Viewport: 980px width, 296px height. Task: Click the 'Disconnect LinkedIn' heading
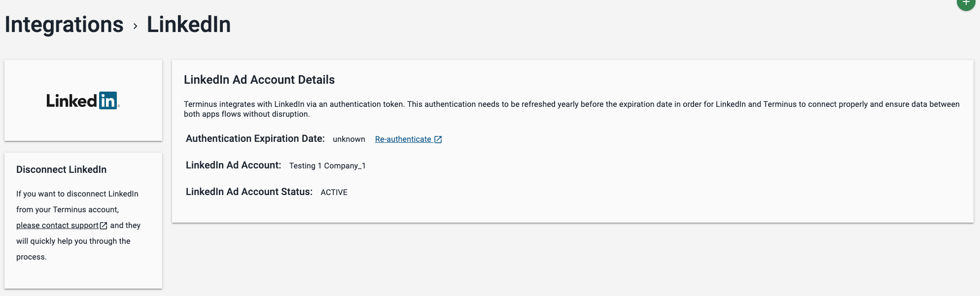pyautogui.click(x=62, y=169)
